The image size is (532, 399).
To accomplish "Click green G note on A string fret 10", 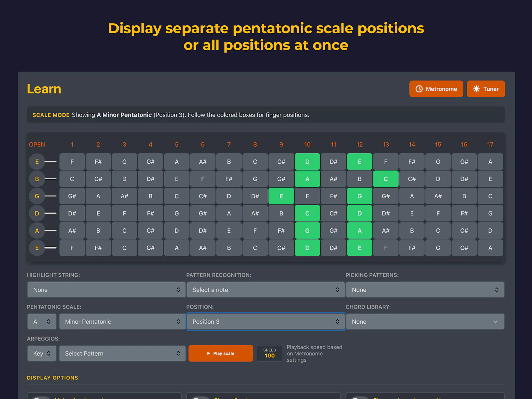I will coord(307,230).
